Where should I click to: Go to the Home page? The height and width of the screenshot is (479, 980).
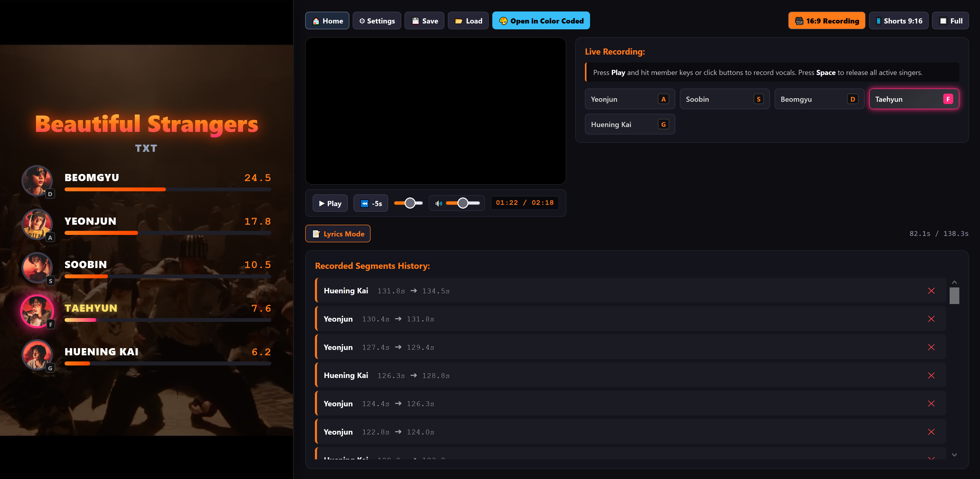point(327,21)
